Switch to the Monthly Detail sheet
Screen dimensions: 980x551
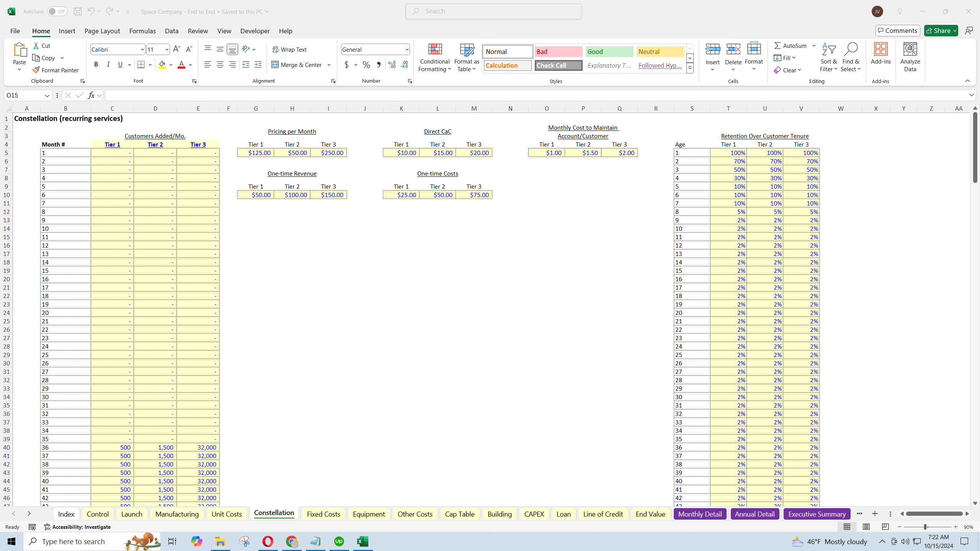(x=700, y=514)
